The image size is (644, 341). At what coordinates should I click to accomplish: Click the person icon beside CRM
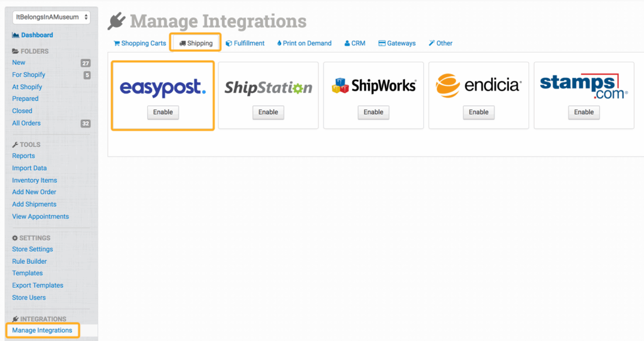click(347, 43)
